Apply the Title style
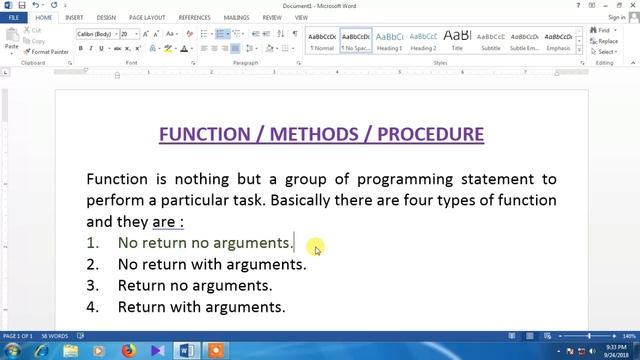This screenshot has height=360, width=640. coord(457,41)
